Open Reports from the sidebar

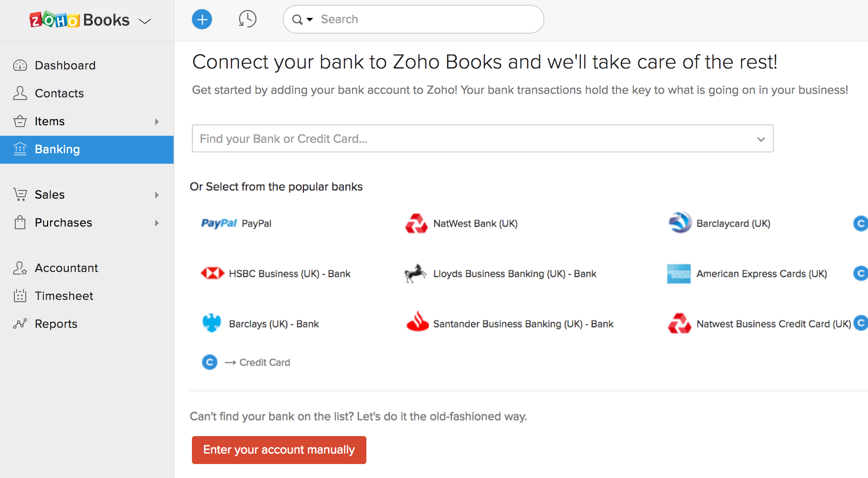click(56, 324)
